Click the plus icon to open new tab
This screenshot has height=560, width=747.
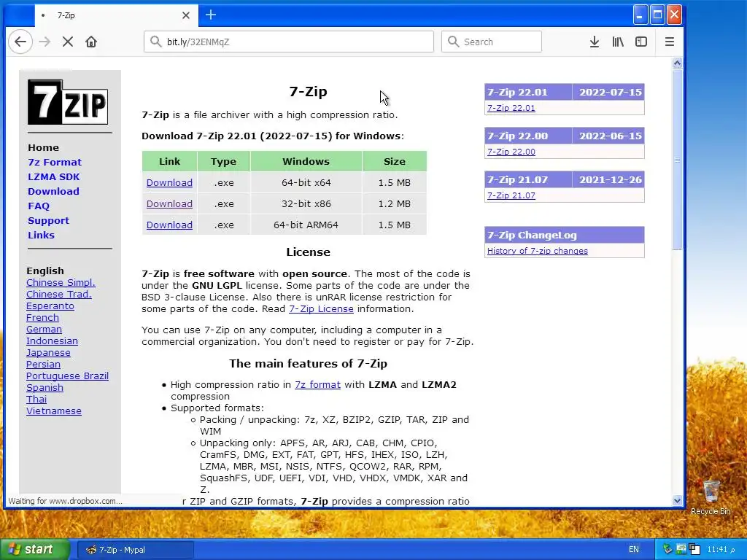(x=211, y=15)
